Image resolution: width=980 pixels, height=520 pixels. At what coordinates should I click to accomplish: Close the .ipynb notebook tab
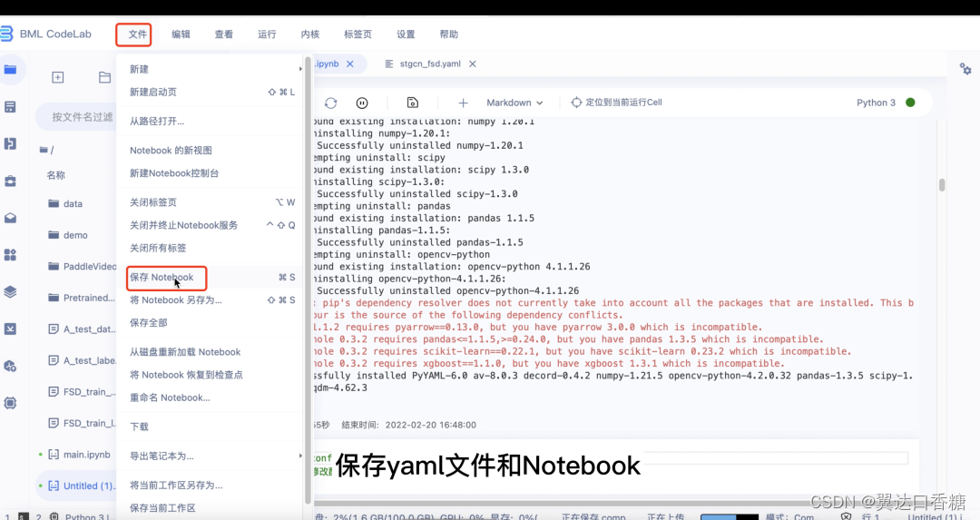(x=350, y=64)
